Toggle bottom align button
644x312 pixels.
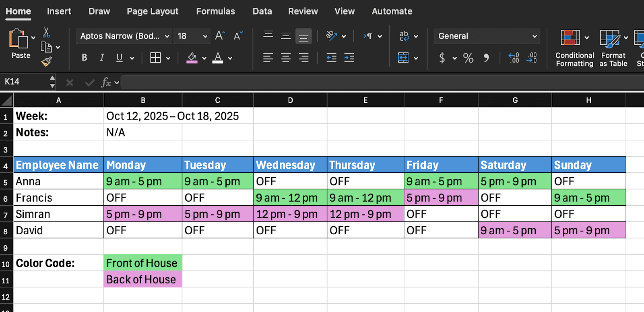click(x=303, y=36)
